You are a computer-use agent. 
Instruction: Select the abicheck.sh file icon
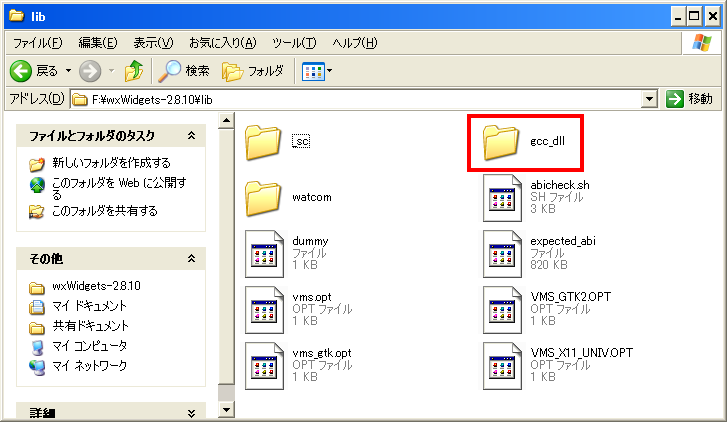pyautogui.click(x=502, y=198)
